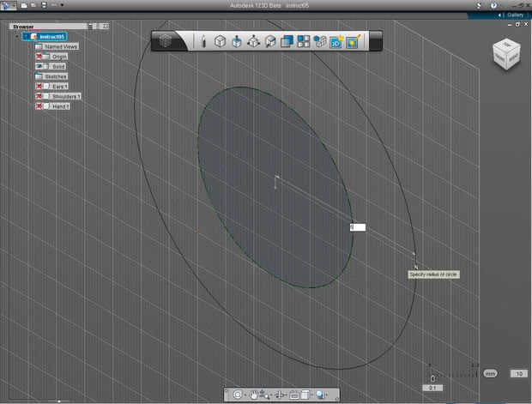The width and height of the screenshot is (532, 404).
Task: Select the Sketch pencil tool
Action: point(203,41)
